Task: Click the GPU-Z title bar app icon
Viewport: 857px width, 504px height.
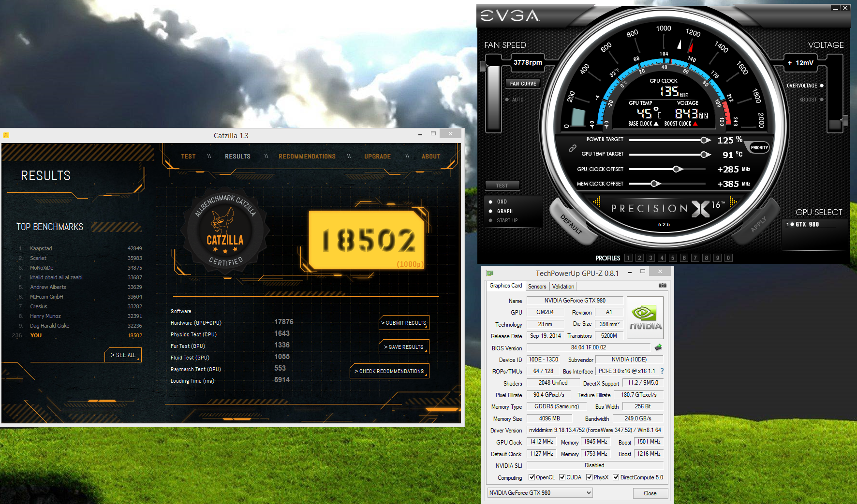Action: [x=490, y=273]
